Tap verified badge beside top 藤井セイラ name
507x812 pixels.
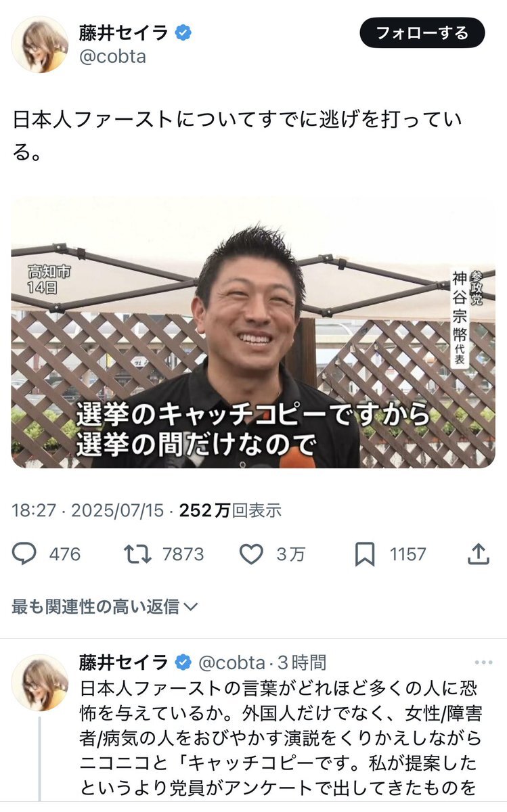182,32
